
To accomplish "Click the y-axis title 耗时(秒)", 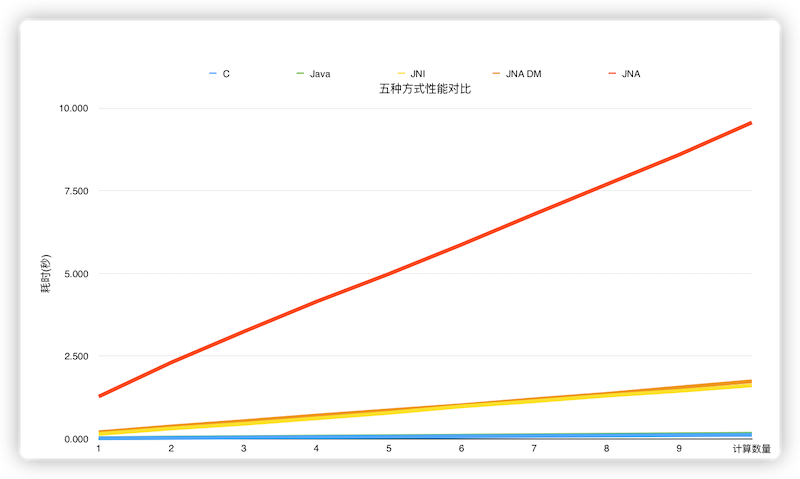I will [x=46, y=273].
